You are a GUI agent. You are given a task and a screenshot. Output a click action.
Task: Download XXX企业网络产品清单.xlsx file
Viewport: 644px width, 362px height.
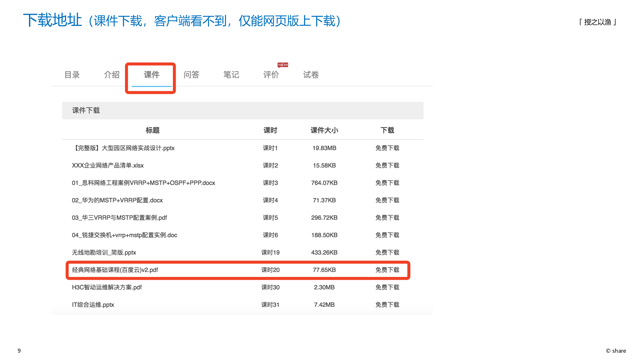387,165
